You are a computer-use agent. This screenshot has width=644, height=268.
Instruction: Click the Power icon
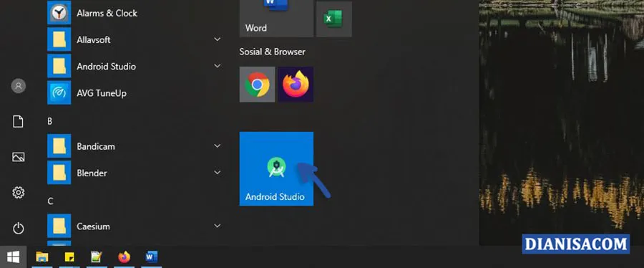pos(18,228)
